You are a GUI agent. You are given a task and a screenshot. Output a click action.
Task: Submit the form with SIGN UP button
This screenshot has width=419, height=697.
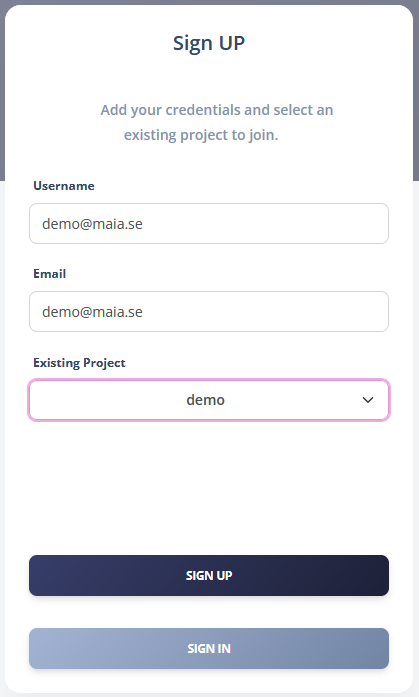coord(209,576)
